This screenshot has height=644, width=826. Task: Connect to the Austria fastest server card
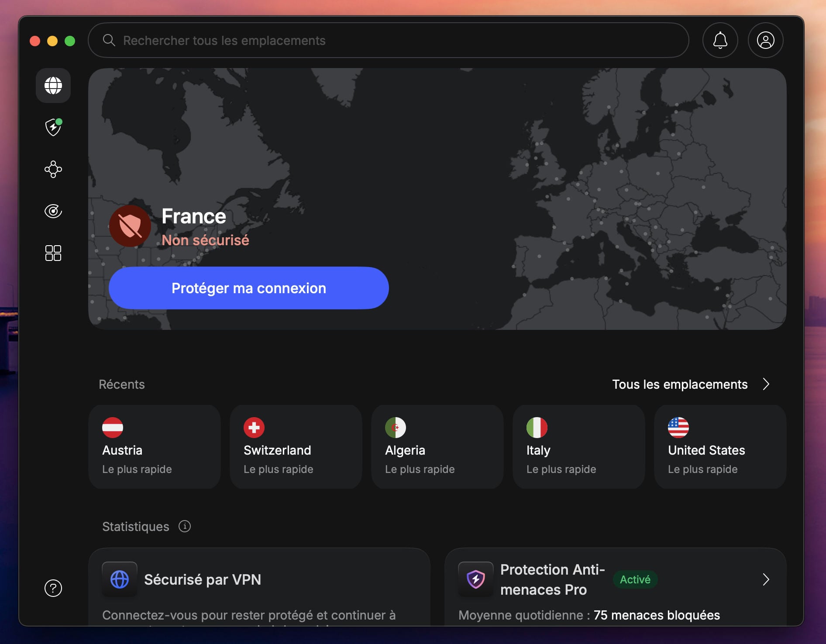[x=154, y=447]
